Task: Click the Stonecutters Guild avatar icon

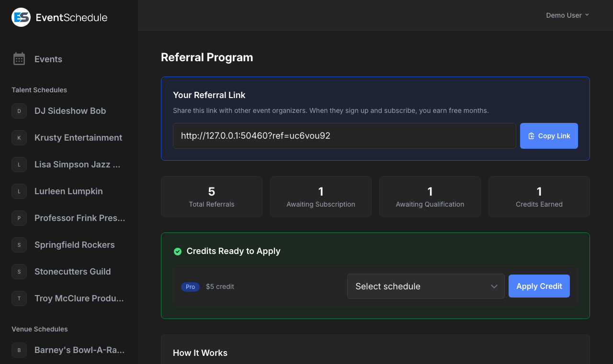Action: [x=19, y=272]
